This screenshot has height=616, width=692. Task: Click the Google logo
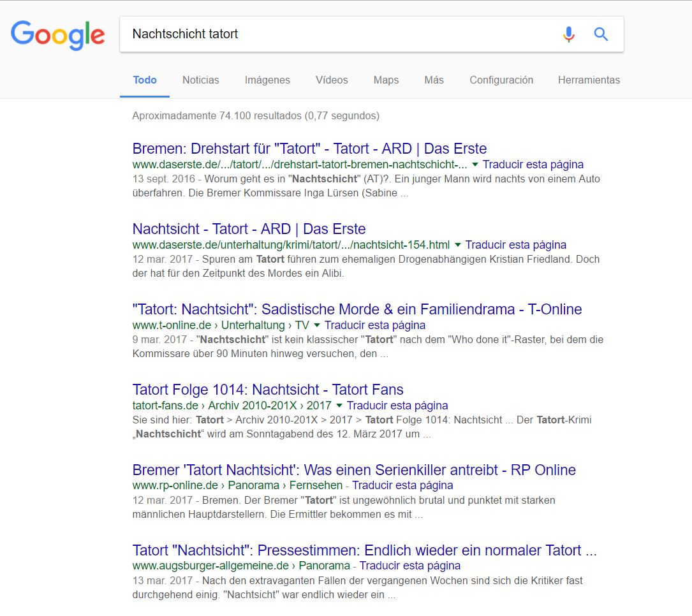point(58,35)
